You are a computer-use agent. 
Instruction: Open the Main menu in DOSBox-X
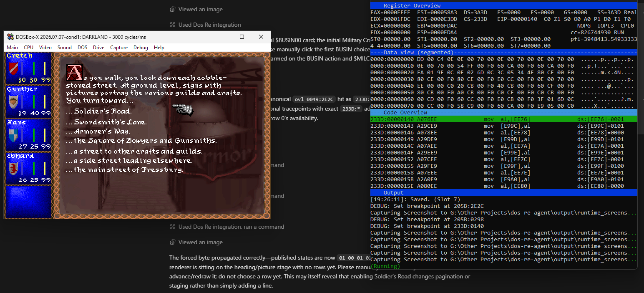click(x=12, y=48)
